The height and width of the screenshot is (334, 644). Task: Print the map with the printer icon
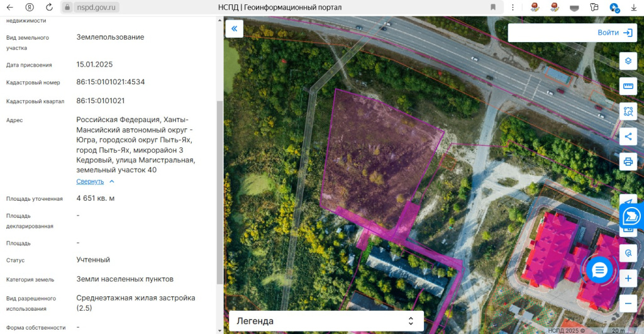[628, 162]
